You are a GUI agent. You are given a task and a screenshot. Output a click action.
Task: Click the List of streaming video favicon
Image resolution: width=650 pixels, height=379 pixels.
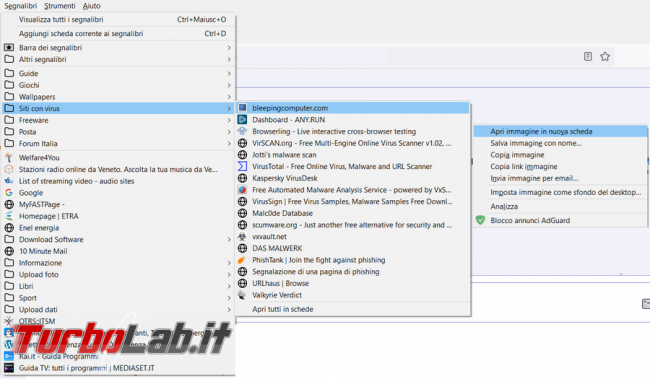pos(9,181)
